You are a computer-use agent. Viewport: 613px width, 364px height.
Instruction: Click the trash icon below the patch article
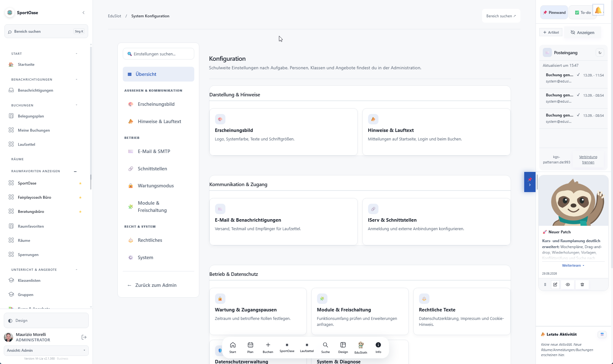click(582, 284)
